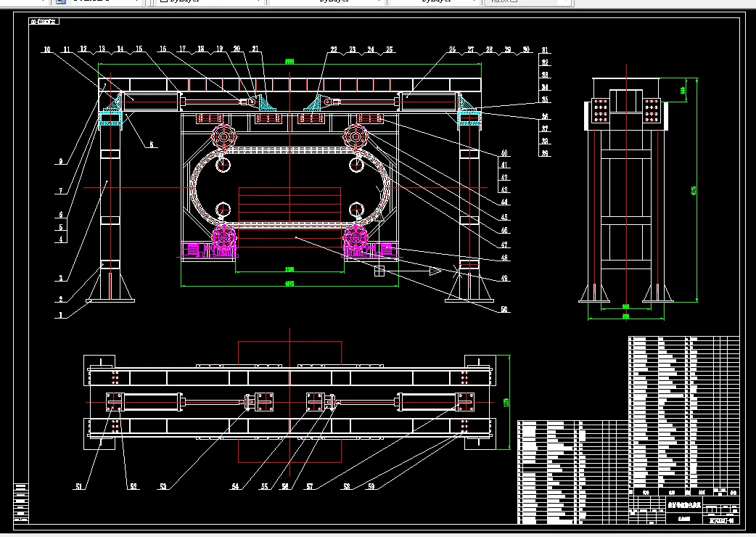Click part callout number 1
756x537 pixels.
[x=61, y=315]
